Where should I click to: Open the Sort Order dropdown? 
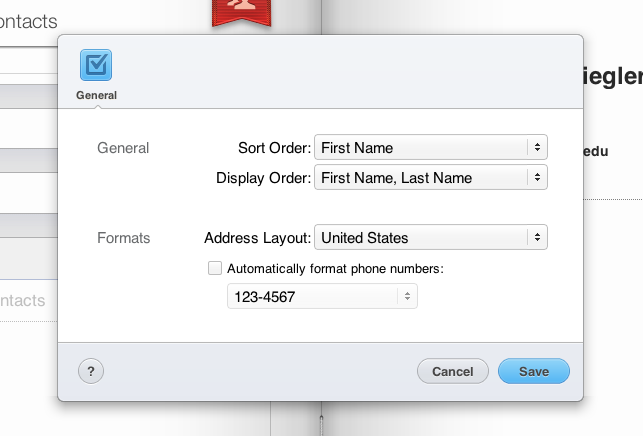(x=431, y=148)
